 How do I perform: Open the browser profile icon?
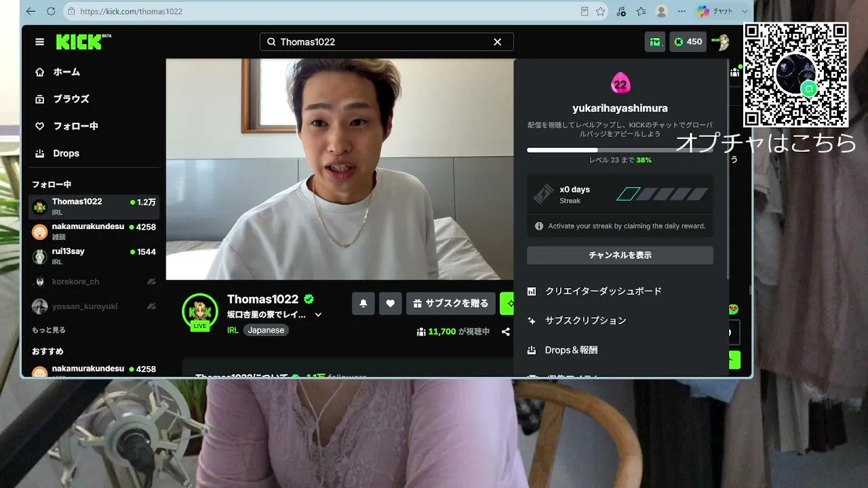click(661, 12)
